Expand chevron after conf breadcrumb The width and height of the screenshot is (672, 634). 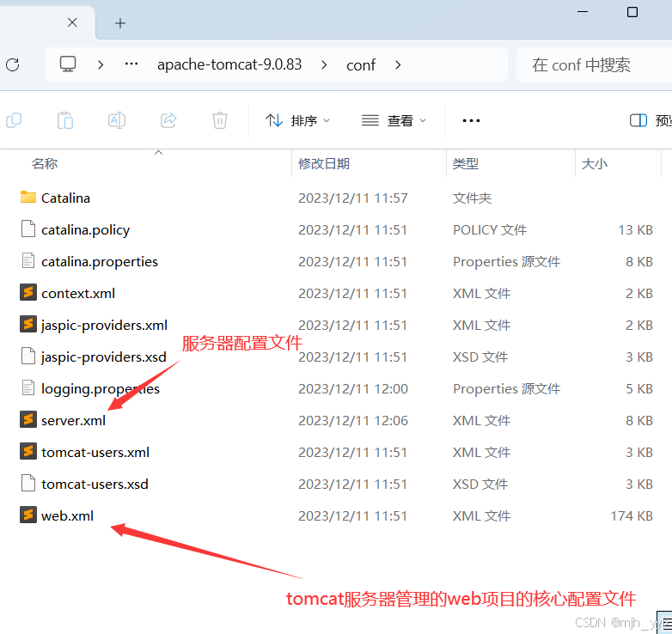(398, 64)
